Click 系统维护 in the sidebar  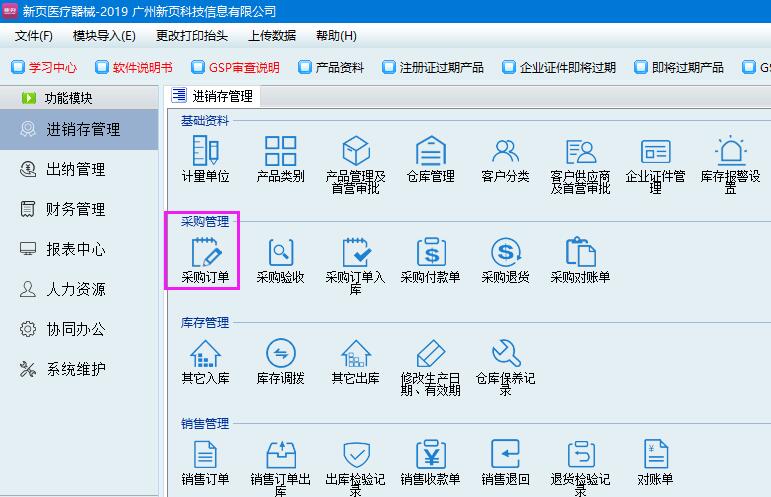point(75,369)
